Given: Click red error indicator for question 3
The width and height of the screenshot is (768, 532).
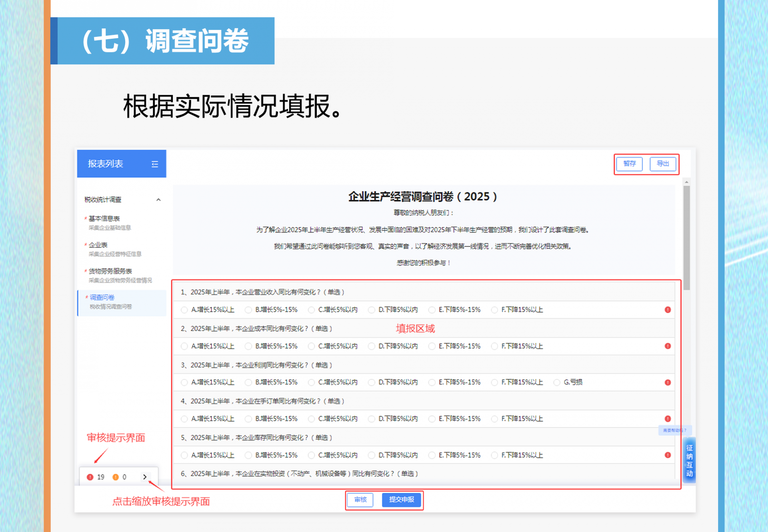Looking at the screenshot, I should pyautogui.click(x=668, y=383).
